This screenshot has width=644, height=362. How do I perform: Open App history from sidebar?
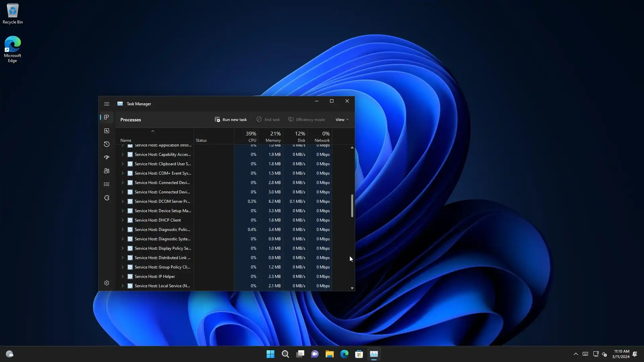(107, 144)
